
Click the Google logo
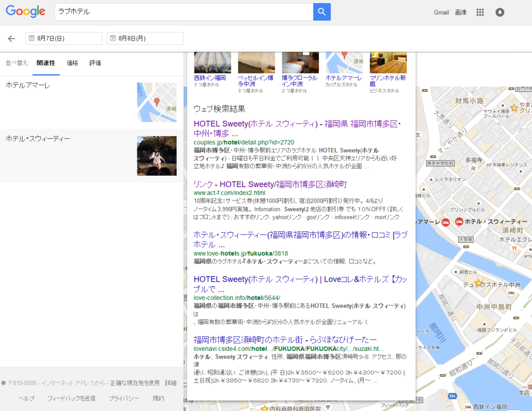[25, 11]
